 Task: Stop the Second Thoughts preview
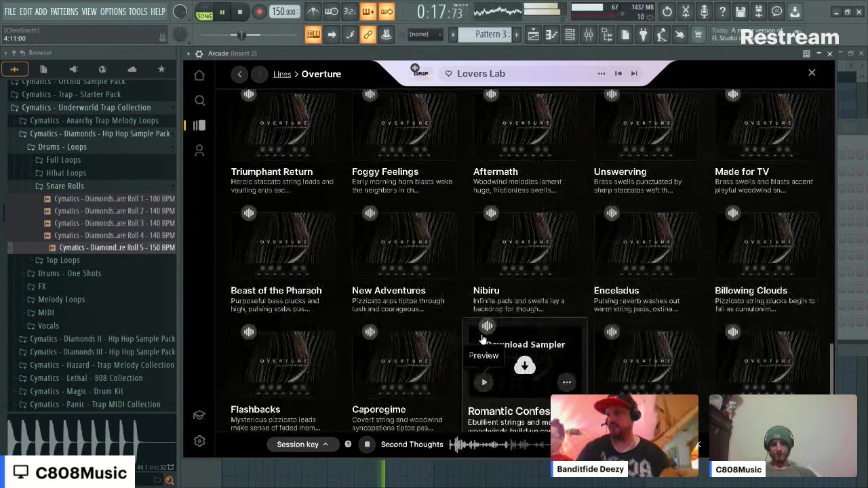367,445
